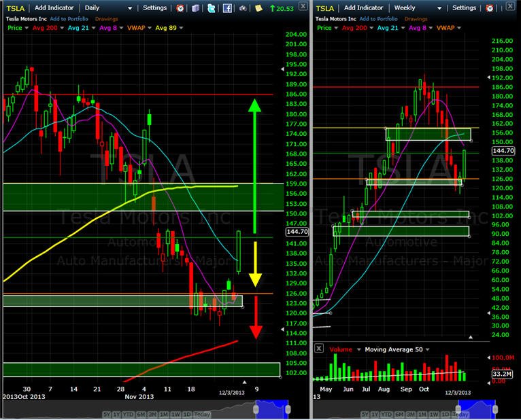Share the chart via the Twitter icon
This screenshot has width=521, height=420.
[211, 8]
